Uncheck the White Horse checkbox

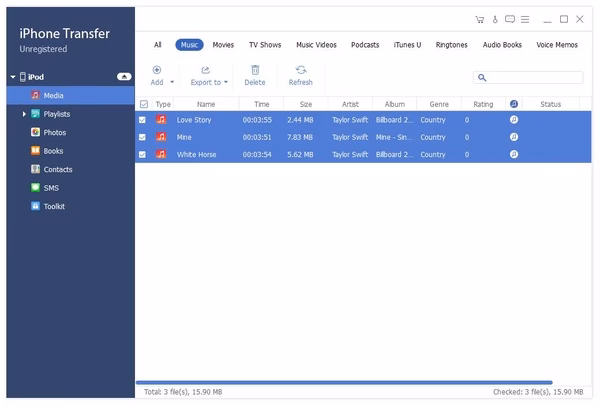click(x=143, y=154)
